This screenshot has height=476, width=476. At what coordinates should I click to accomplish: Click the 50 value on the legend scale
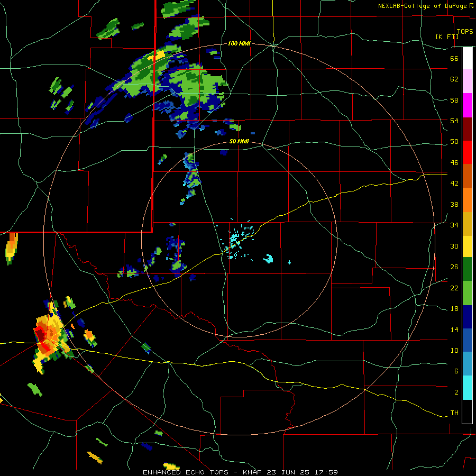(454, 142)
